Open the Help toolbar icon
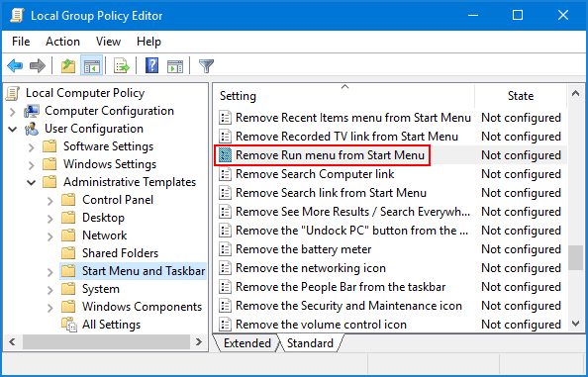The image size is (588, 377). click(151, 66)
